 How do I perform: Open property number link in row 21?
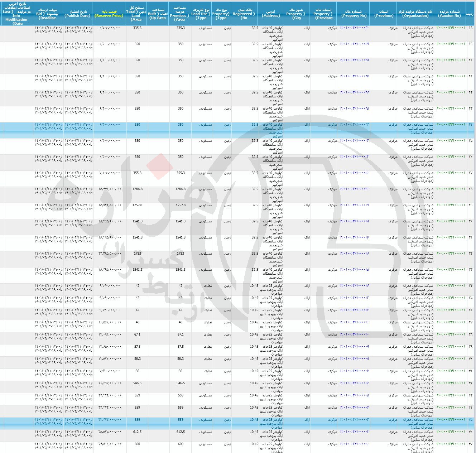tap(354, 76)
